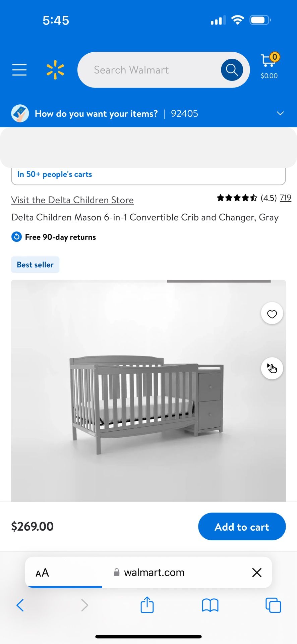The image size is (297, 644).
Task: Tap the Walmart spark logo
Action: click(55, 70)
